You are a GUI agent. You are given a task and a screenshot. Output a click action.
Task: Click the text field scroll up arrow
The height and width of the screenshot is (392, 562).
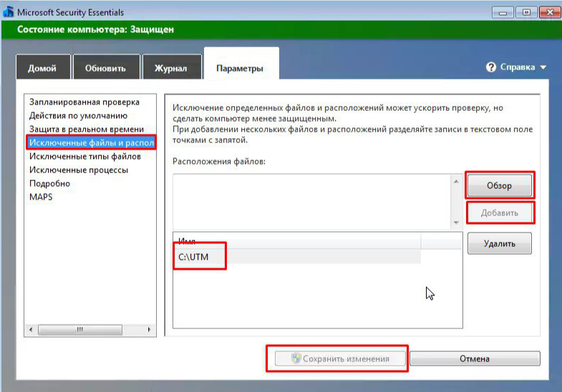pos(456,181)
